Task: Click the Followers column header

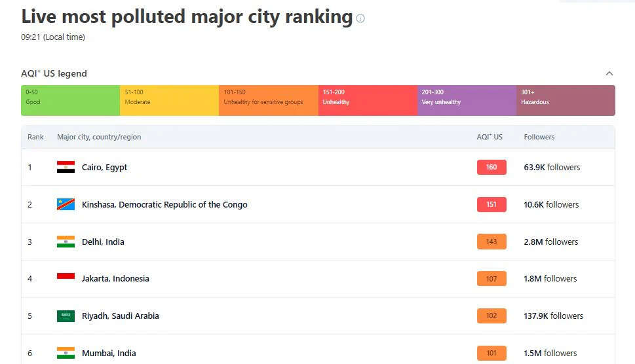Action: 539,137
